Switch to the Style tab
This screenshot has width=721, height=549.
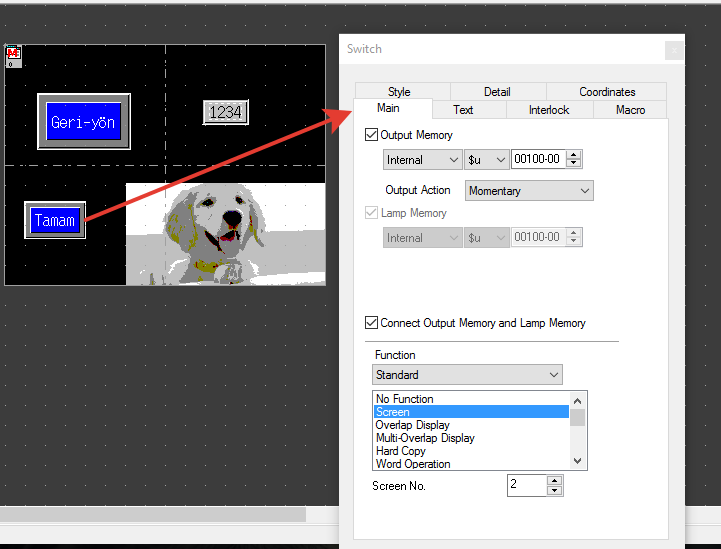click(399, 92)
